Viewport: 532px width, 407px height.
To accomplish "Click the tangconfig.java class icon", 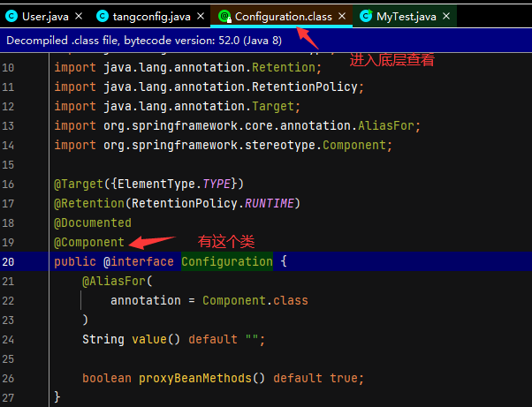I will click(x=102, y=16).
